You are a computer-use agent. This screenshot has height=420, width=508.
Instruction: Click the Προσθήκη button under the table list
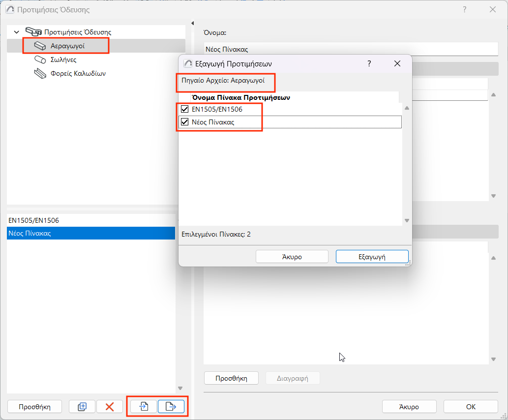[34, 406]
